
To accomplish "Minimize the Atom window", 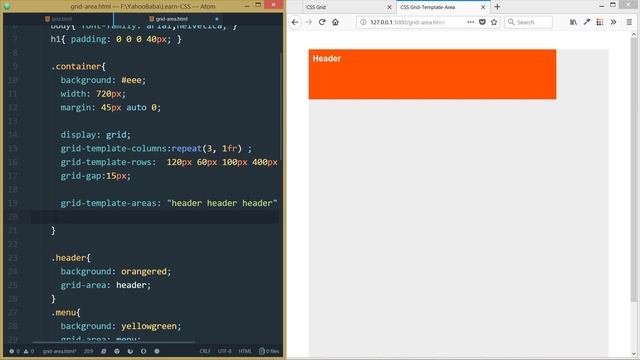I will (x=247, y=6).
